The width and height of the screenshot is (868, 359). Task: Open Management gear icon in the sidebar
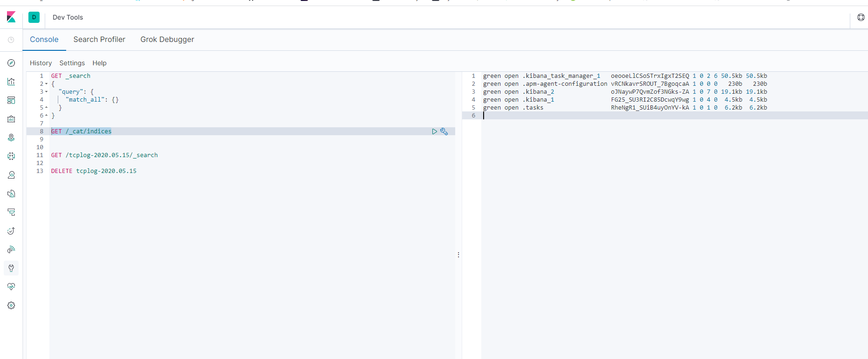click(11, 305)
